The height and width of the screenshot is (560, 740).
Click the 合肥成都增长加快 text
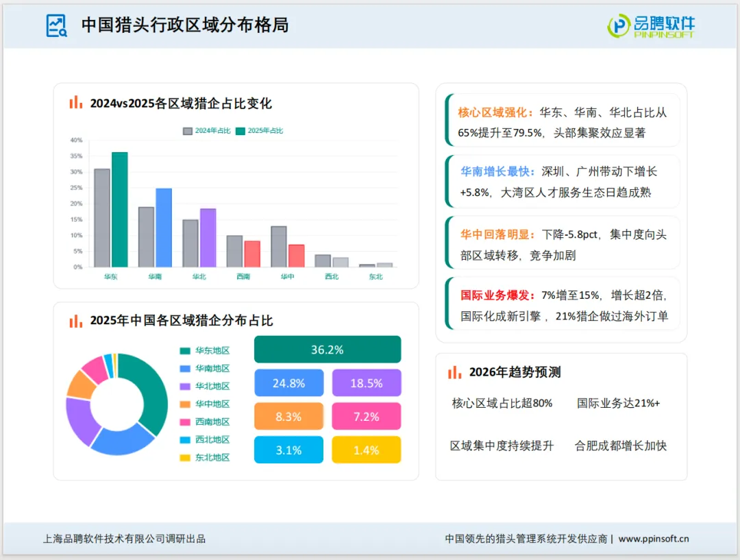coord(621,446)
